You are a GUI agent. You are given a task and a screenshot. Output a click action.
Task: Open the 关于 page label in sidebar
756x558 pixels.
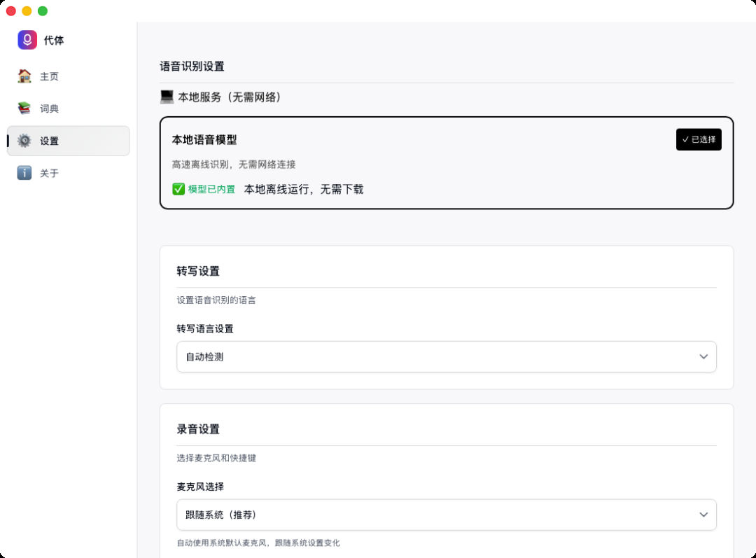click(50, 173)
